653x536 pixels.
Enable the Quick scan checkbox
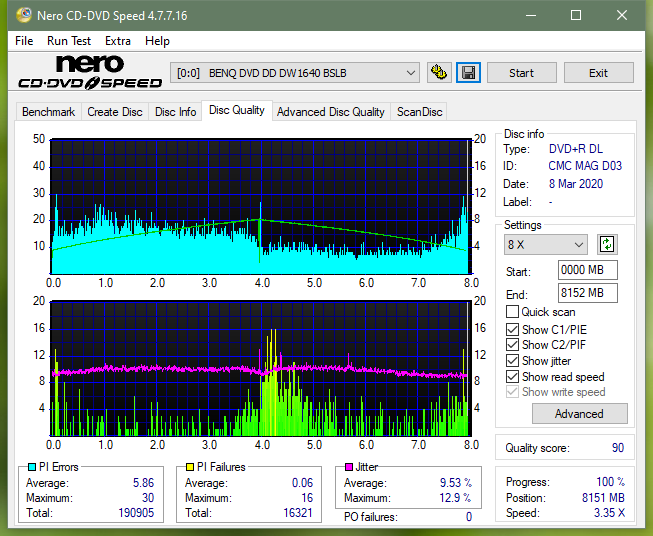pyautogui.click(x=512, y=312)
